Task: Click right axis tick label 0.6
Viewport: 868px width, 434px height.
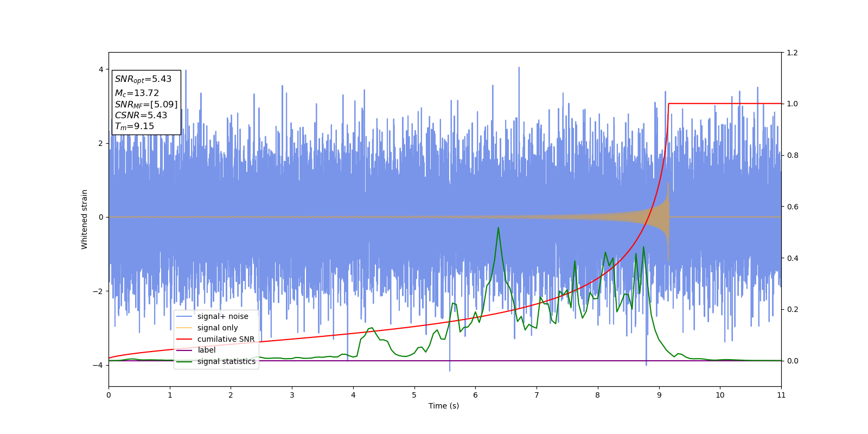Action: [x=792, y=207]
